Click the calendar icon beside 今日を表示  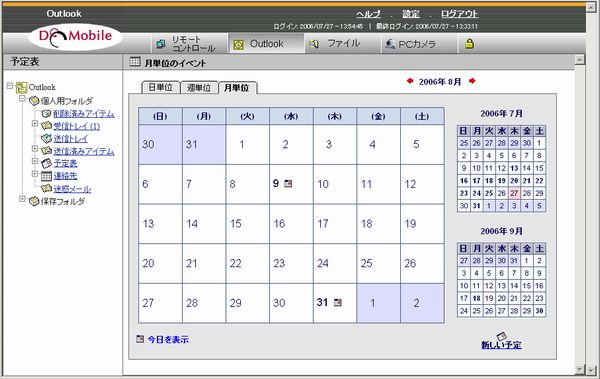pyautogui.click(x=140, y=339)
